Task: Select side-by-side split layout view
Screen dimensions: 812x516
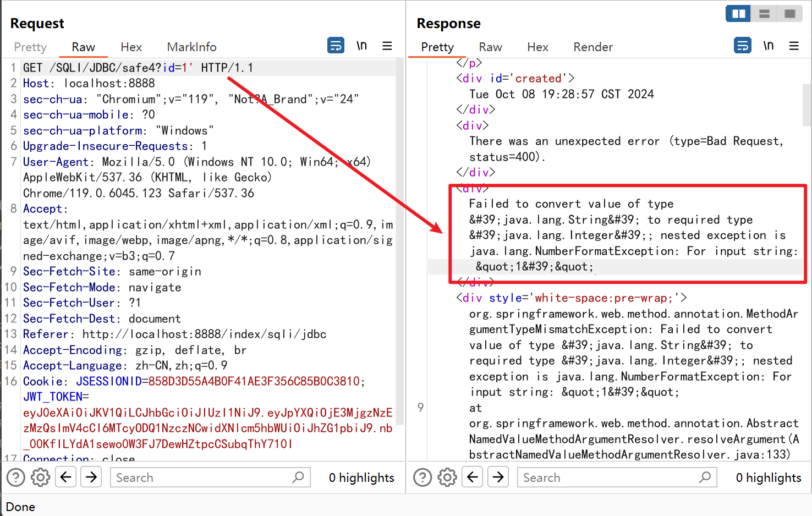Action: coord(738,14)
